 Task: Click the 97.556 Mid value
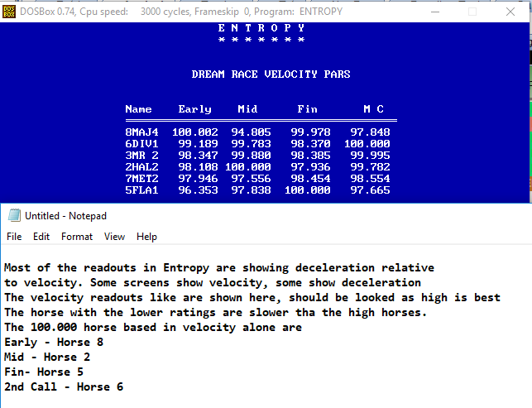pos(251,178)
